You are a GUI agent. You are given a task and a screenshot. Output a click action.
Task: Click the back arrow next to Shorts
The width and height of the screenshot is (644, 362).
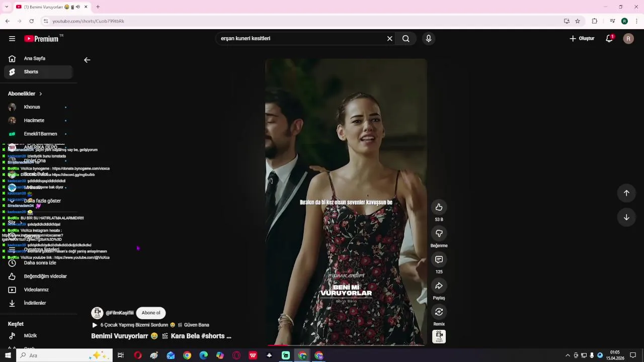(x=87, y=60)
